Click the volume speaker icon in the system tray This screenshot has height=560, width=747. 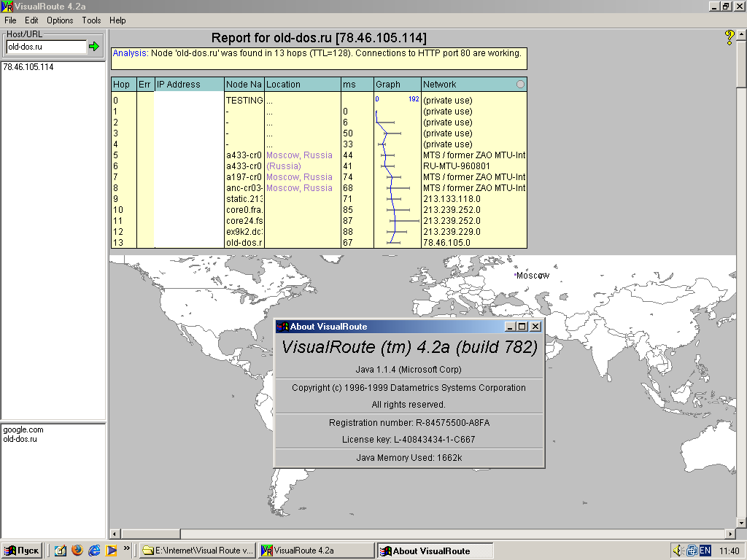click(678, 551)
